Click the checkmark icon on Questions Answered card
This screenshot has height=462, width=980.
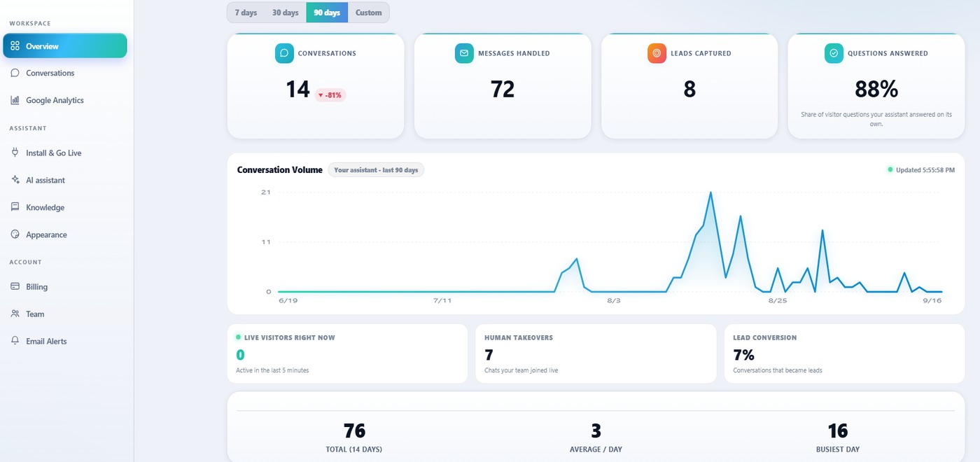pos(834,53)
